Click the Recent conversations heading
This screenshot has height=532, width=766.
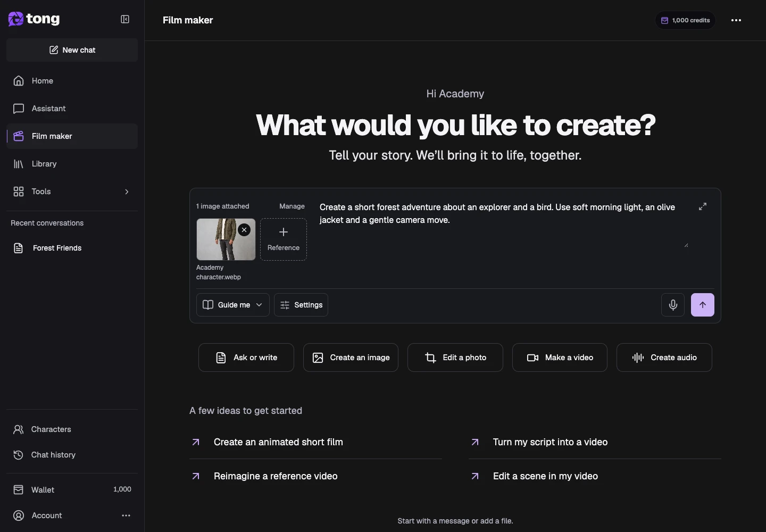(x=47, y=223)
